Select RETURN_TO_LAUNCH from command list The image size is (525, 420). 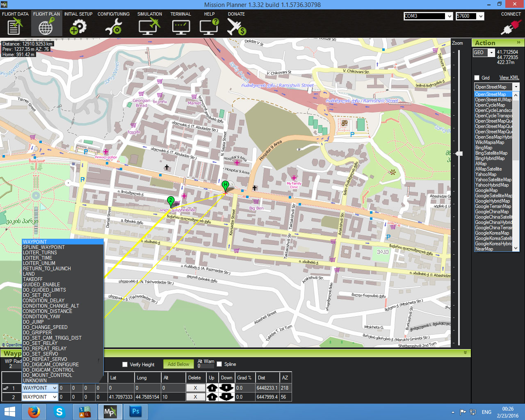(x=47, y=269)
